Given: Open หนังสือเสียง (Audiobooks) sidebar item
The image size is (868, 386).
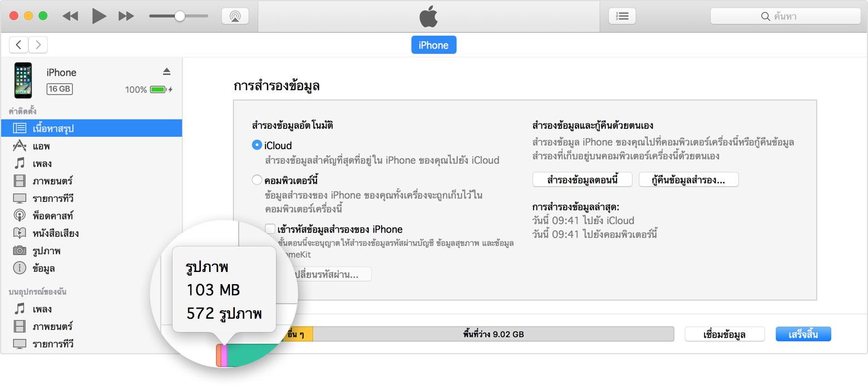Looking at the screenshot, I should [55, 233].
